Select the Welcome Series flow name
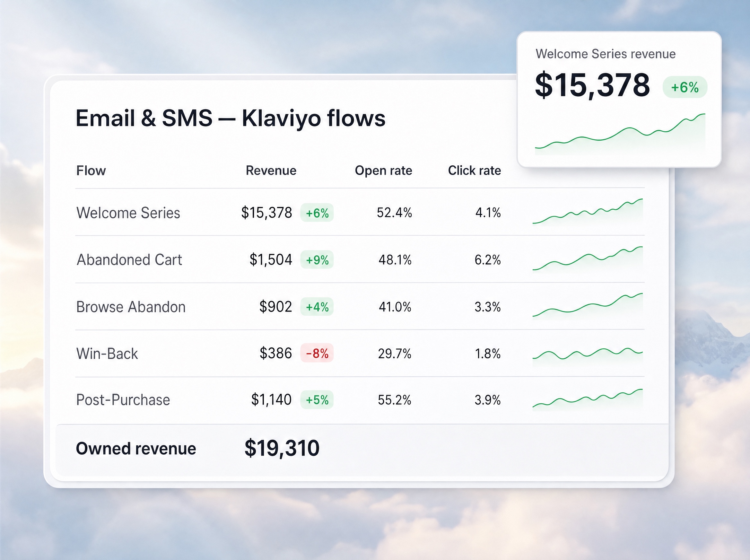The width and height of the screenshot is (750, 560). (x=128, y=213)
